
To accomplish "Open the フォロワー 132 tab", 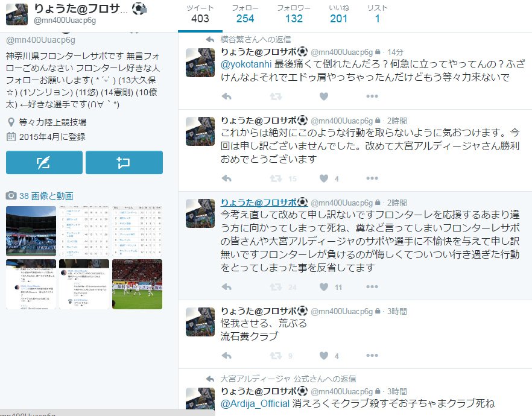I will coord(294,14).
